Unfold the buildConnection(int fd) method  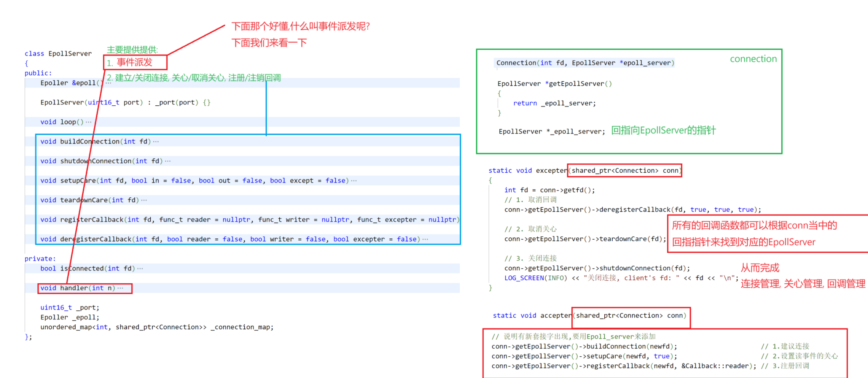click(156, 141)
